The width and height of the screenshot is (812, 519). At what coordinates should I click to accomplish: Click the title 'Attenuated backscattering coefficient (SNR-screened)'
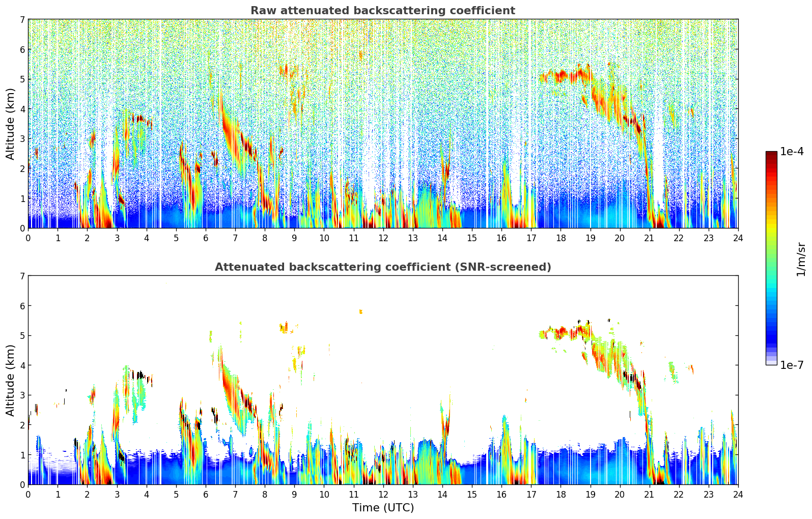(383, 267)
